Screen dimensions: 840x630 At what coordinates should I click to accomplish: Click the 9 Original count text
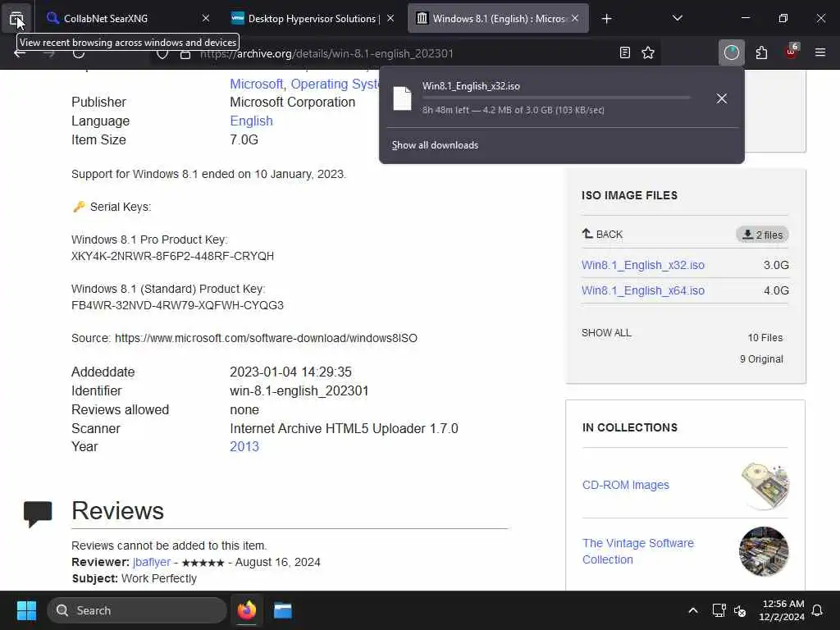click(x=761, y=359)
